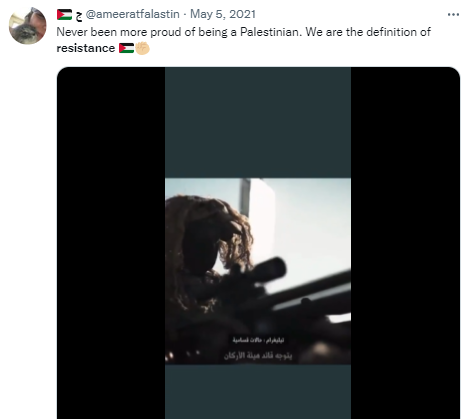Click the Arabic subtitle line in the video

[258, 356]
